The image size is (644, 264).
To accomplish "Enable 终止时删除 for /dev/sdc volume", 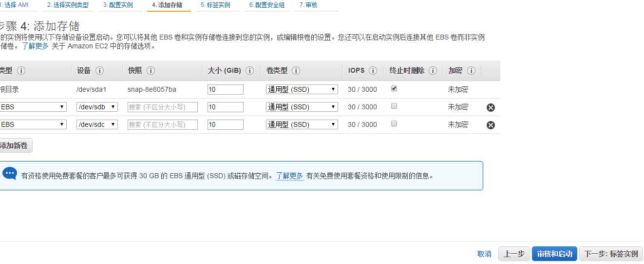I will [394, 123].
